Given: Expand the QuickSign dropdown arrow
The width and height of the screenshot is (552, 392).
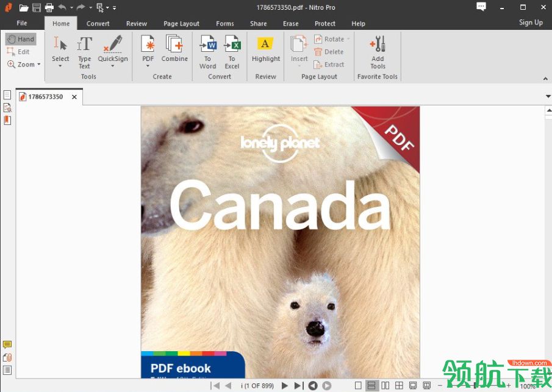Looking at the screenshot, I should pyautogui.click(x=113, y=66).
